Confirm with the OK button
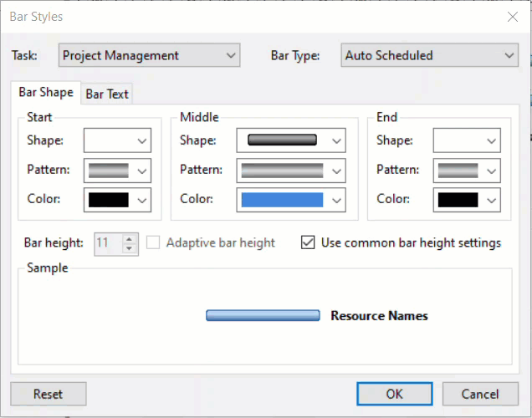This screenshot has width=532, height=418. pos(394,394)
